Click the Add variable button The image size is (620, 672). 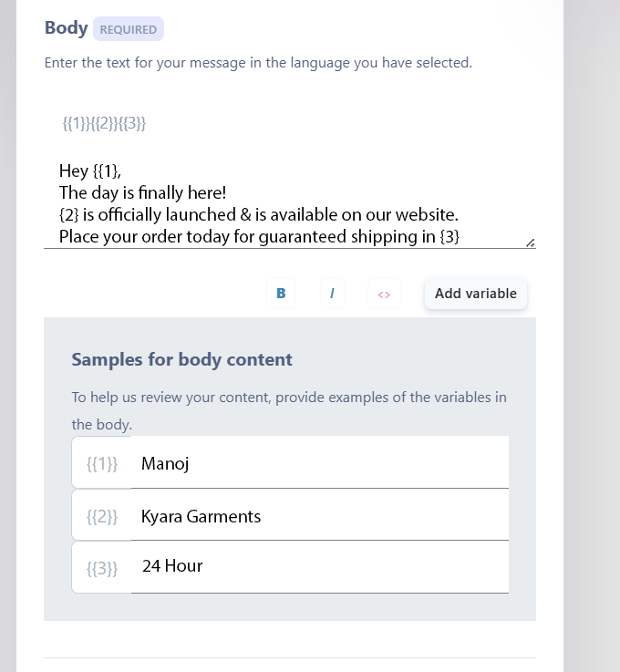[x=475, y=294]
